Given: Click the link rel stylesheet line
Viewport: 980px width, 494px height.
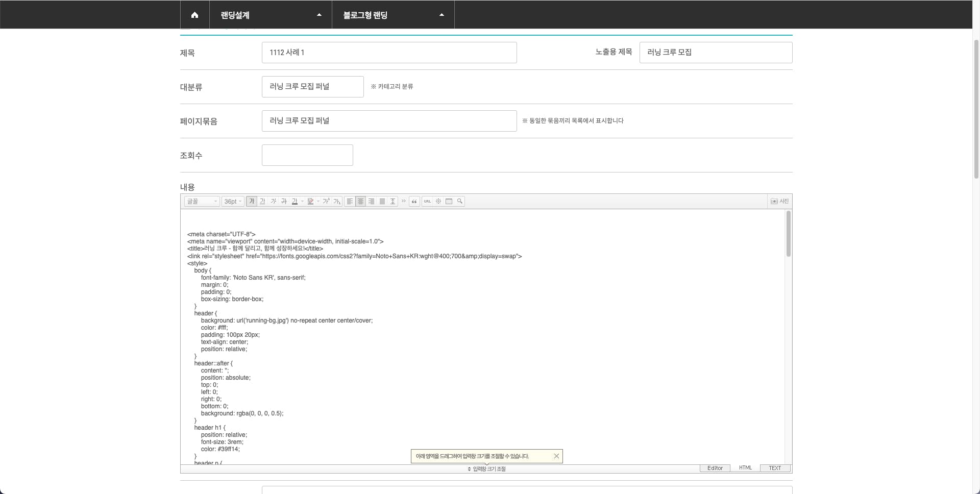Looking at the screenshot, I should 355,256.
